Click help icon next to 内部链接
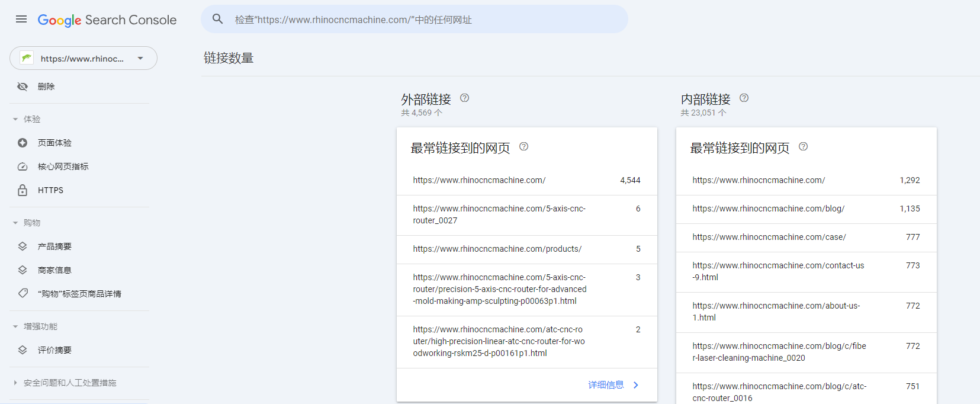Screen dimensions: 980x404 [x=744, y=98]
